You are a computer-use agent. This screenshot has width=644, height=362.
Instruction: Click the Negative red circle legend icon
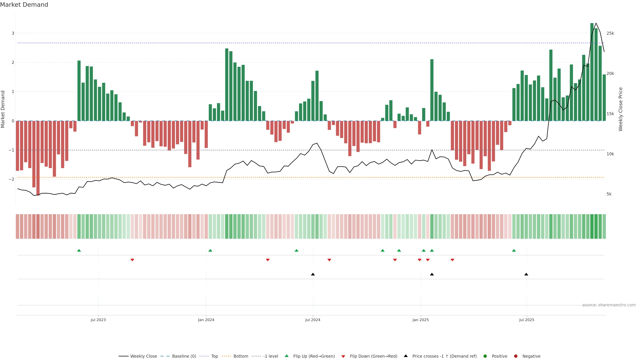(x=516, y=356)
